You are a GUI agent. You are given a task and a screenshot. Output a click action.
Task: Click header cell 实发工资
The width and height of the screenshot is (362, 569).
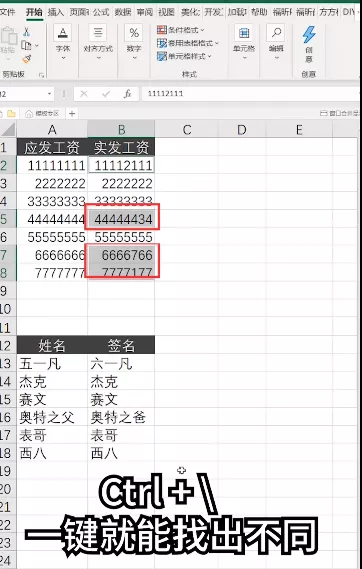(121, 147)
